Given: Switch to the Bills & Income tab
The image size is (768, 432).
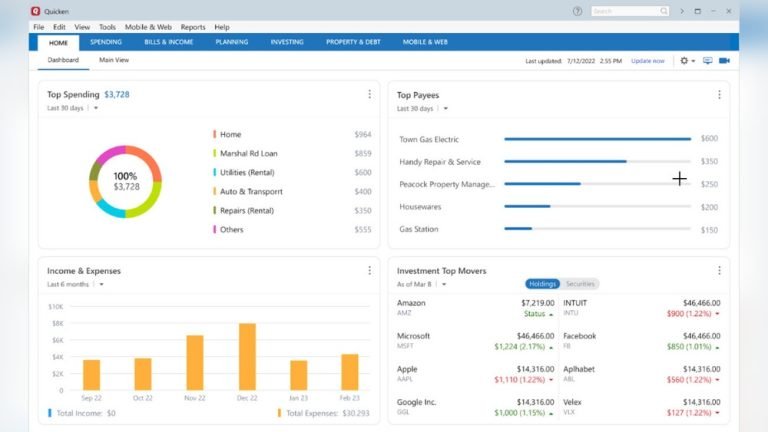Looking at the screenshot, I should point(168,42).
